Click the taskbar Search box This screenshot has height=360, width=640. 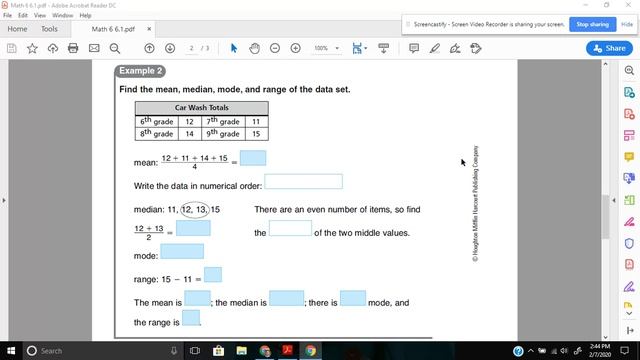(102, 351)
